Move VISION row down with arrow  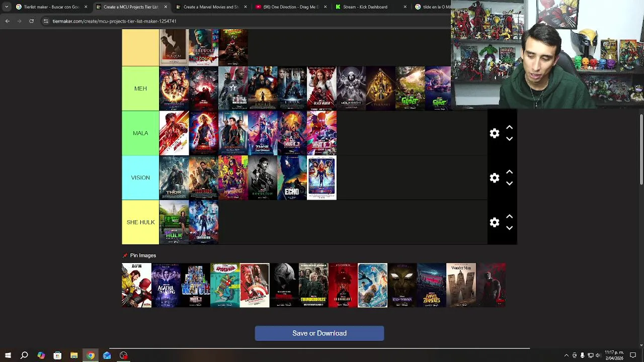pyautogui.click(x=509, y=184)
